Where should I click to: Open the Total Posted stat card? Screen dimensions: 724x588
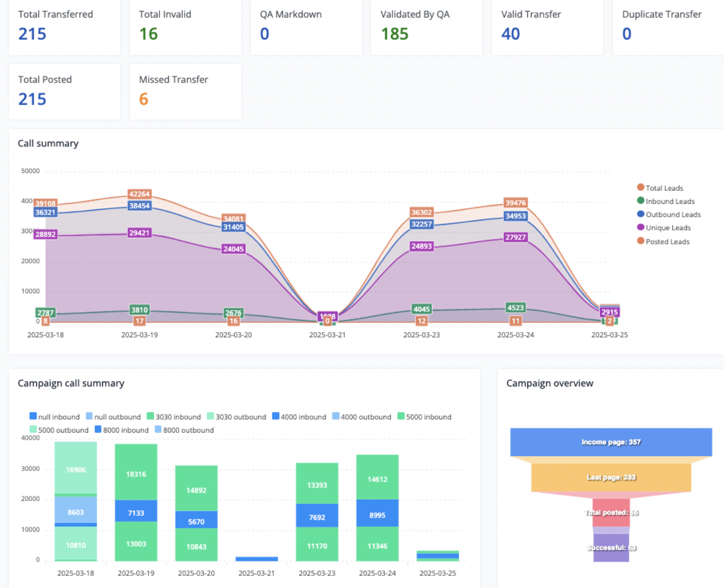pyautogui.click(x=64, y=92)
